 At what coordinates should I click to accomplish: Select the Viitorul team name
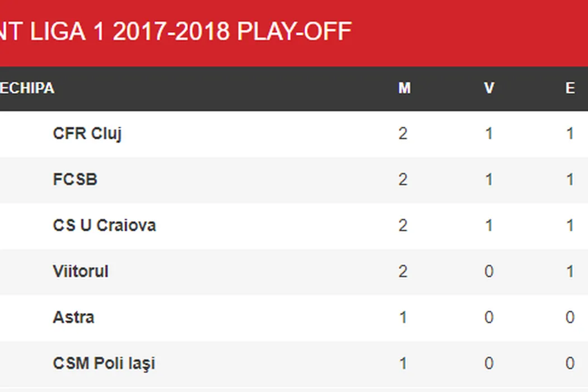(x=81, y=272)
